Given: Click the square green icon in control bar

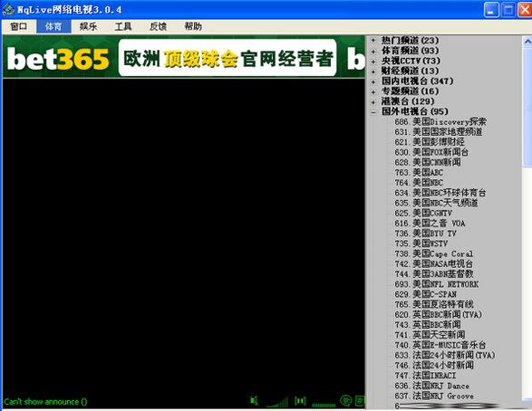Looking at the screenshot, I should point(360,401).
